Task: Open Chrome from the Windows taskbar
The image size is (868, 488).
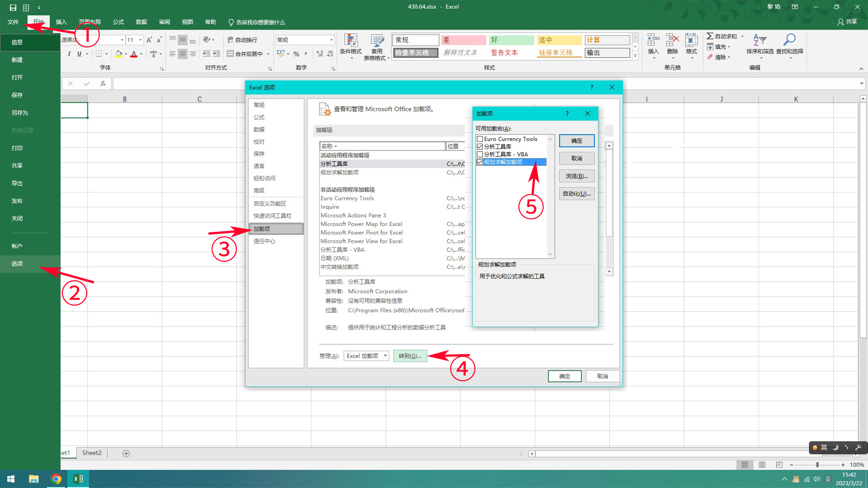Action: click(x=56, y=479)
